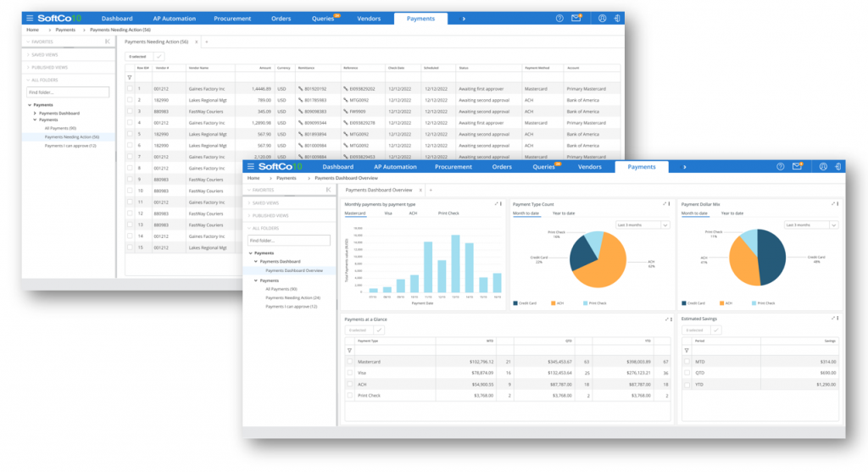Open more options for Payment Dollar Mix
This screenshot has height=472, width=868.
[x=837, y=203]
